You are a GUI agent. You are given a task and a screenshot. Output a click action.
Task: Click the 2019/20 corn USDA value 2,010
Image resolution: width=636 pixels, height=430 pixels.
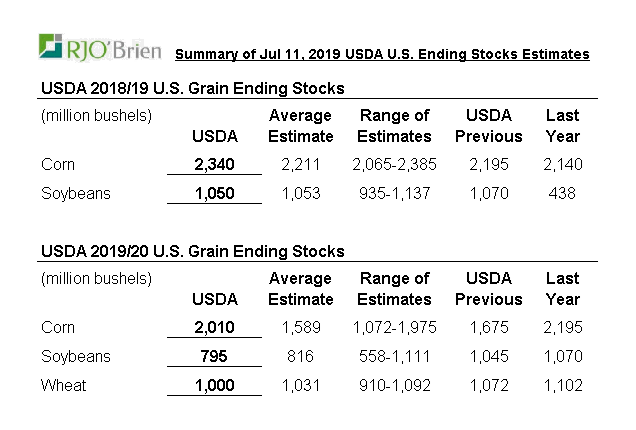coord(214,327)
